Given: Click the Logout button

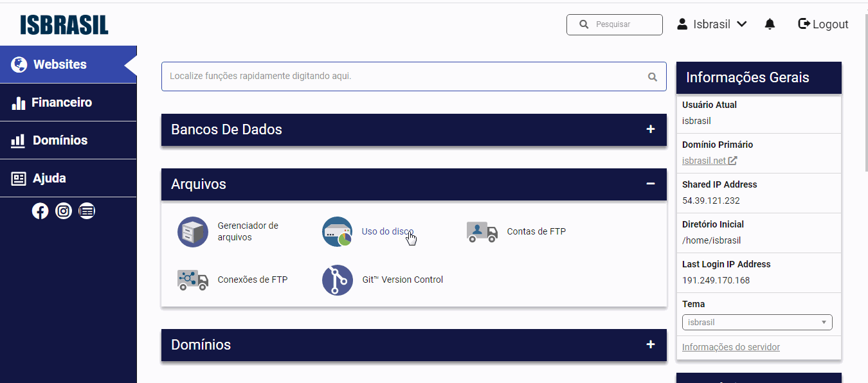Looking at the screenshot, I should tap(823, 24).
